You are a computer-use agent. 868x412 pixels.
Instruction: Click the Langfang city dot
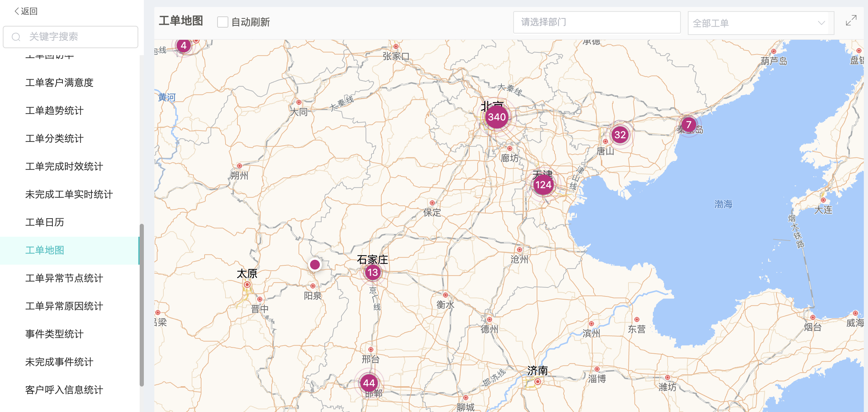click(x=510, y=148)
